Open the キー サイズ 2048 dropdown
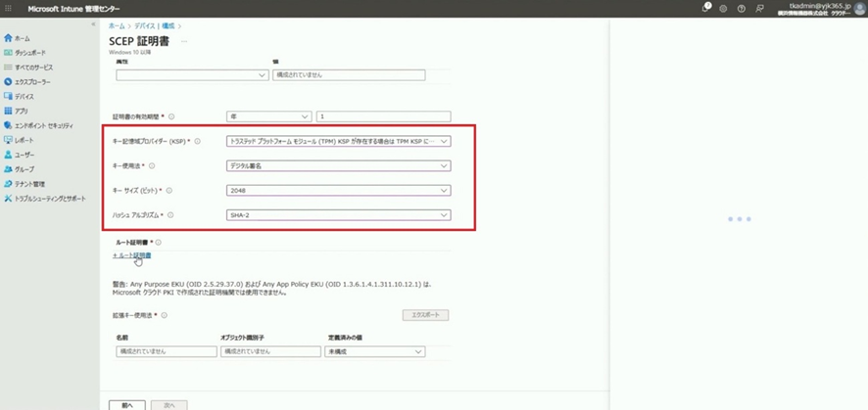This screenshot has height=410, width=868. coord(338,191)
